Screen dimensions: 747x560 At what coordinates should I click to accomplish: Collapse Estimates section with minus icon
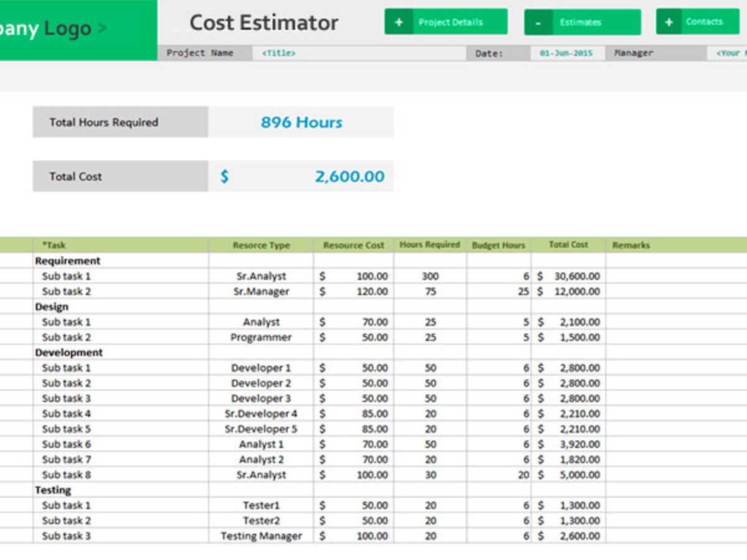pyautogui.click(x=538, y=22)
